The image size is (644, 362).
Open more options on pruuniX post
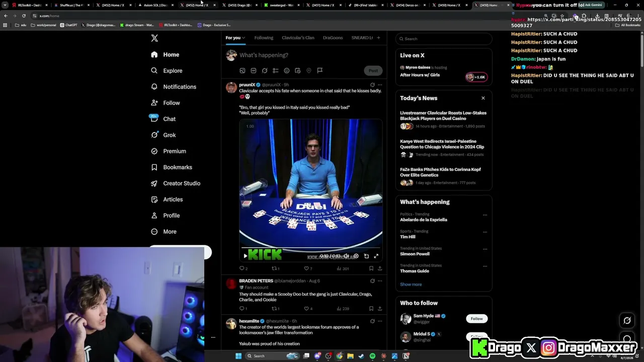coord(380,84)
